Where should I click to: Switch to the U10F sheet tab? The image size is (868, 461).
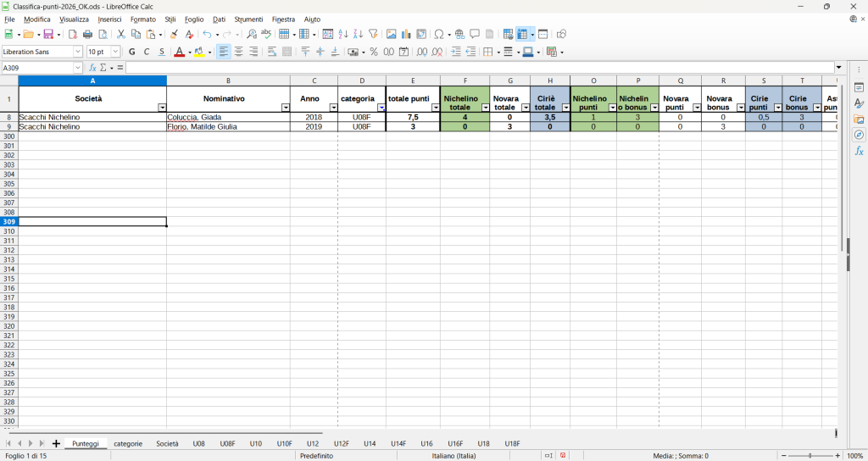(283, 443)
